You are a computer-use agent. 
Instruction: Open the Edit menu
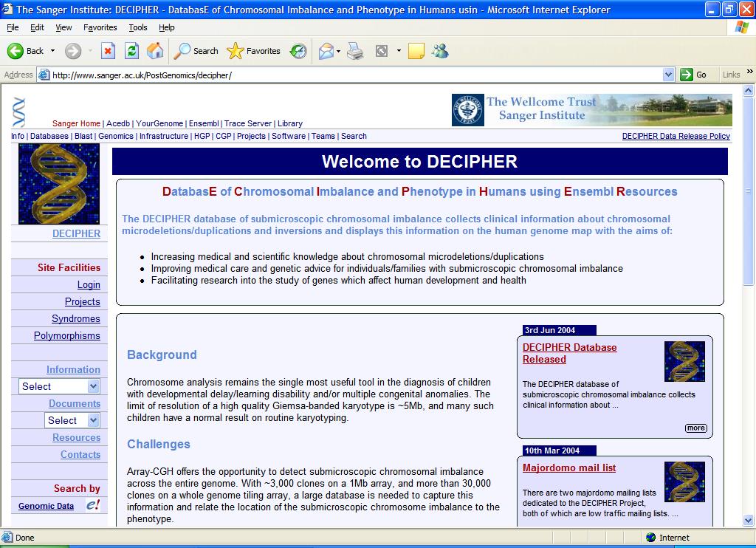[x=37, y=27]
